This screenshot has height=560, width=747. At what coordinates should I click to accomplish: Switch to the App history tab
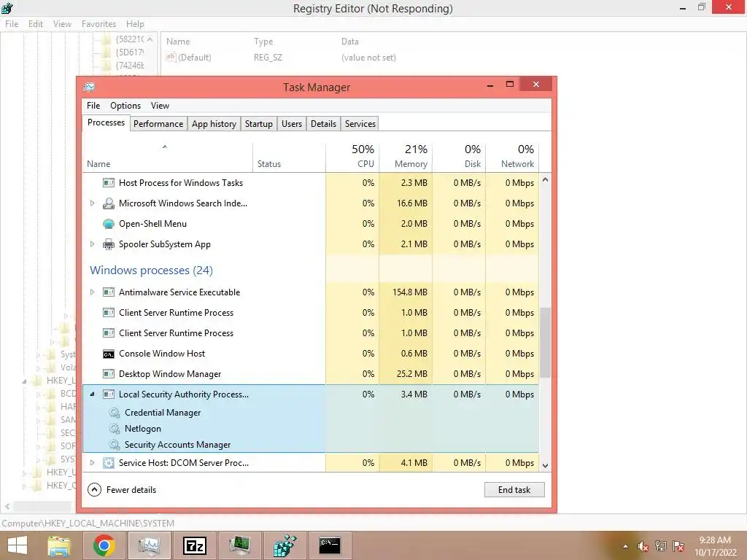pos(214,124)
